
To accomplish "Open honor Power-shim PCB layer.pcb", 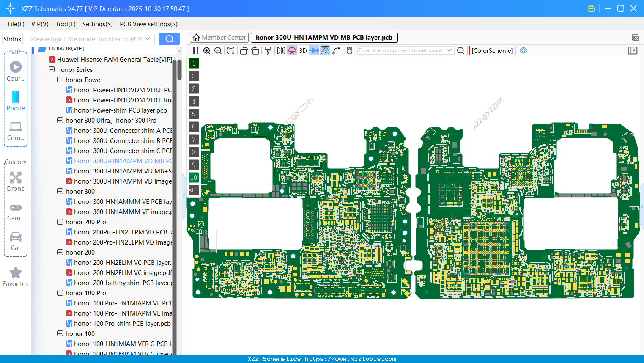I will [117, 110].
